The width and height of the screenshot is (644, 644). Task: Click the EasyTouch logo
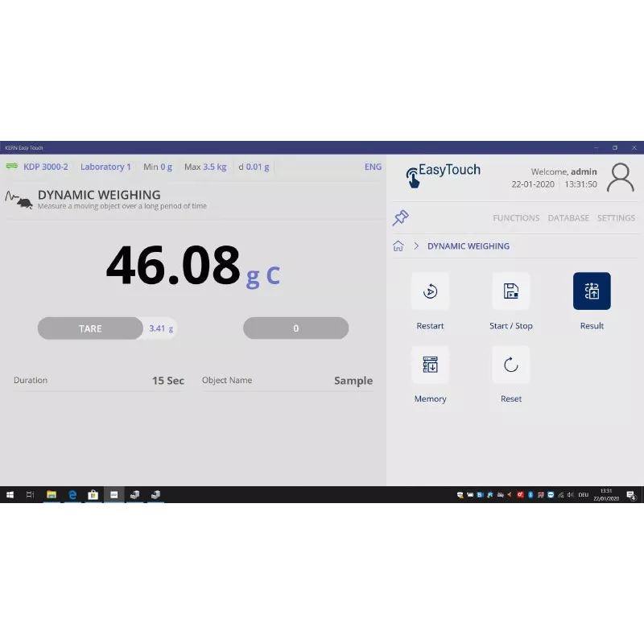(x=444, y=174)
